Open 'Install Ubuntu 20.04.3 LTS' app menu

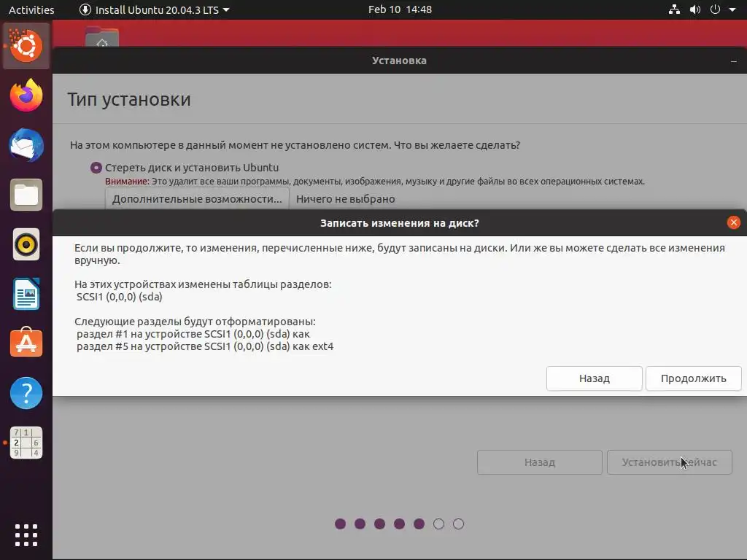155,9
